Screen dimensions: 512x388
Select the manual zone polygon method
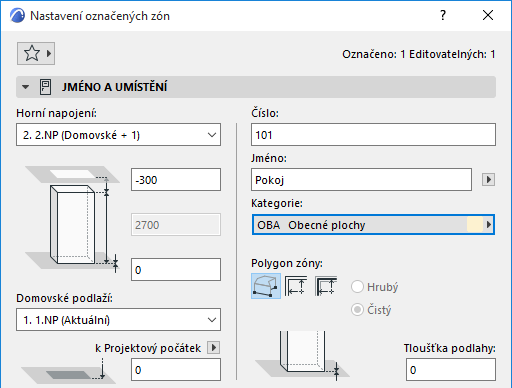point(266,286)
